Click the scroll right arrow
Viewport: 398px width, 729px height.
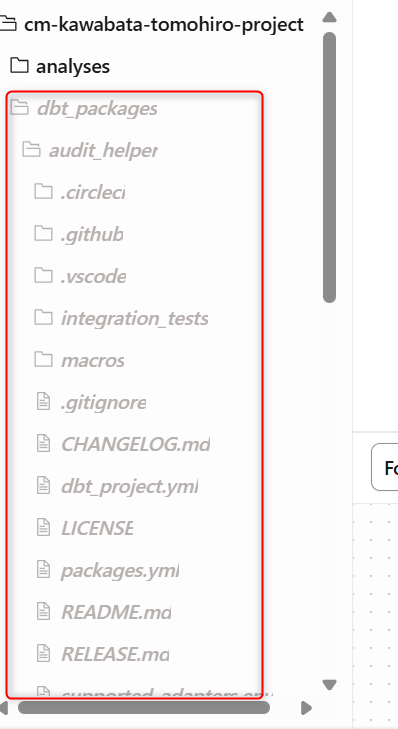pos(306,708)
